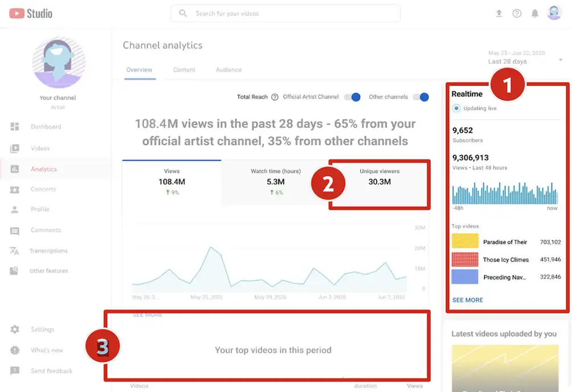Select the Watch time (hours) metric card
Screen dimensions: 572x392
(275, 182)
